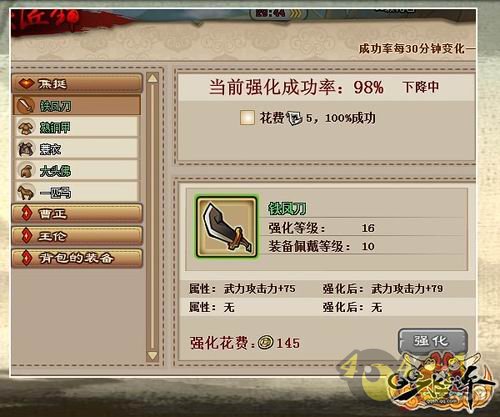
Task: Click the armor icon beside 熟铜甲
Action: (x=26, y=127)
